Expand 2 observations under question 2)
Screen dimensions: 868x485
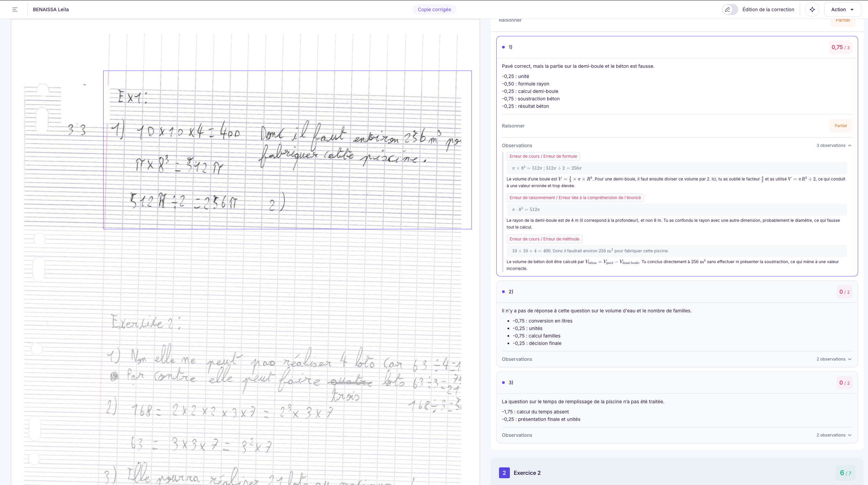tap(834, 359)
